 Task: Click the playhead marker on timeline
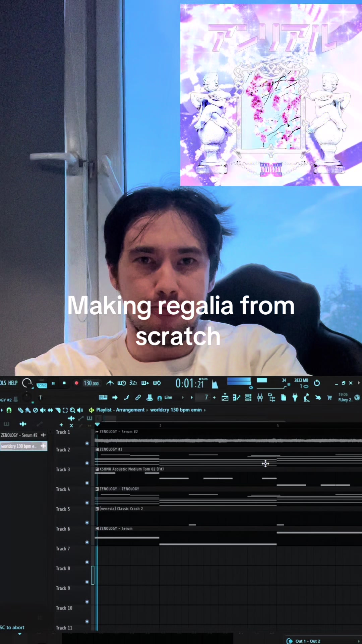pyautogui.click(x=97, y=425)
